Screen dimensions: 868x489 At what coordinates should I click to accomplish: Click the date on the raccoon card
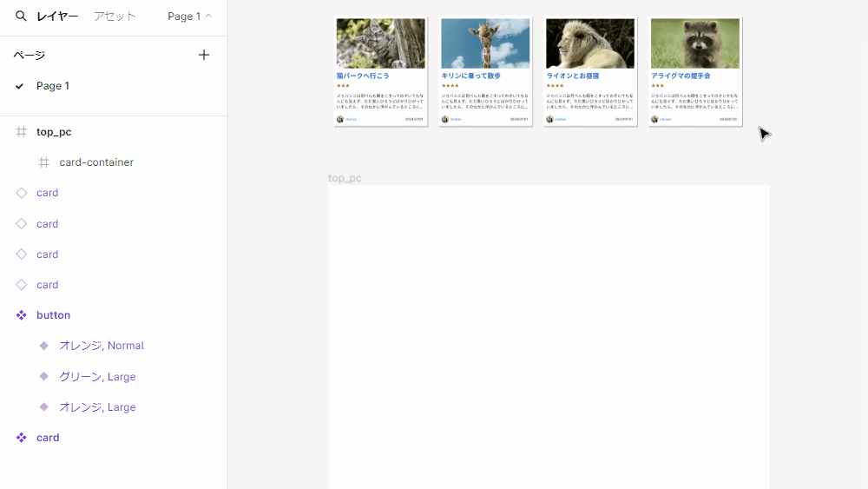click(x=728, y=119)
